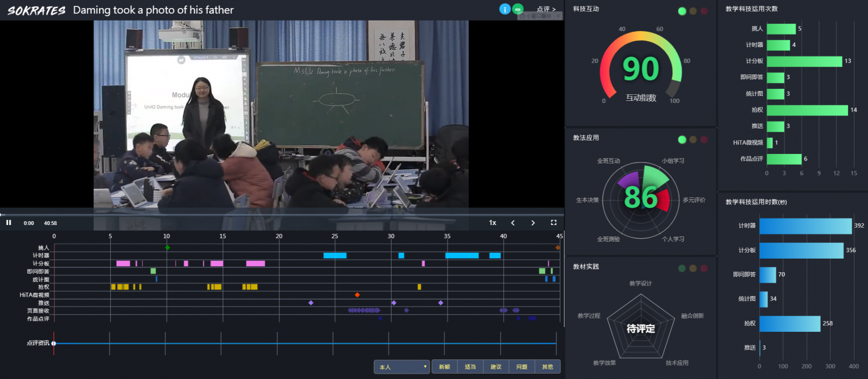Toggle red indicator in 教法应用 panel
The height and width of the screenshot is (379, 868).
[x=704, y=140]
